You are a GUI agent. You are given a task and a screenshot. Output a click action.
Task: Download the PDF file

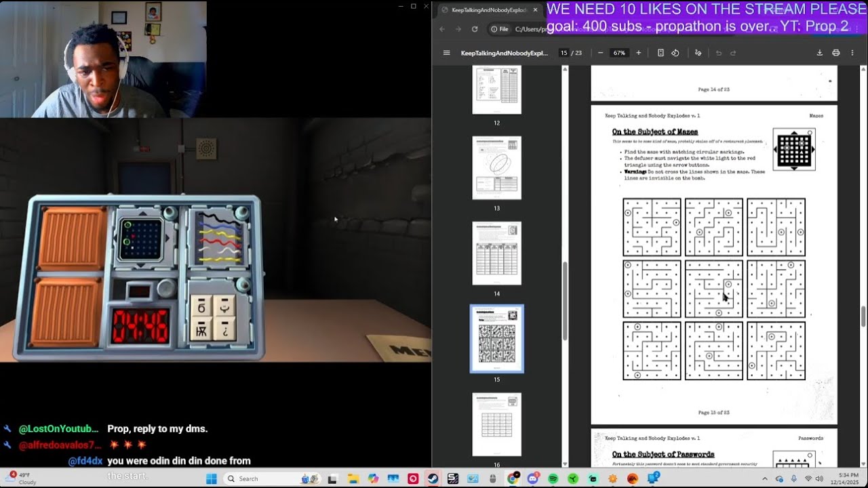point(819,53)
